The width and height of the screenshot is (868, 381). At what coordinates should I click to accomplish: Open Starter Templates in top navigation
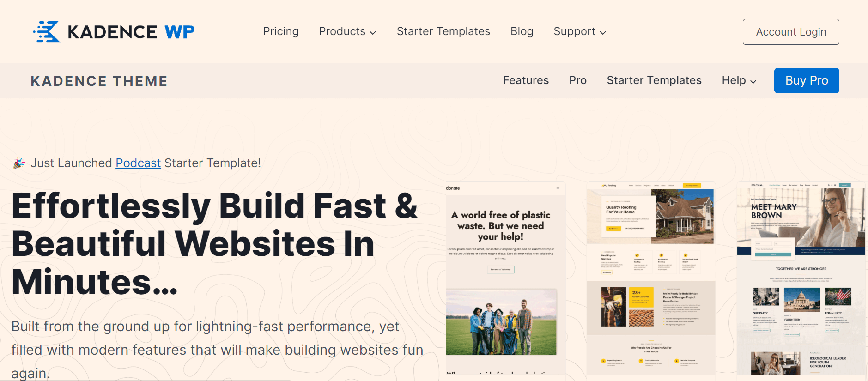tap(443, 31)
